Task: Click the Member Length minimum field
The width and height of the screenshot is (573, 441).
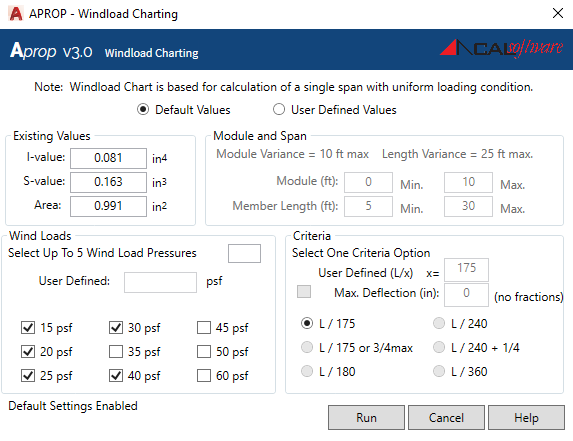Action: tap(368, 206)
